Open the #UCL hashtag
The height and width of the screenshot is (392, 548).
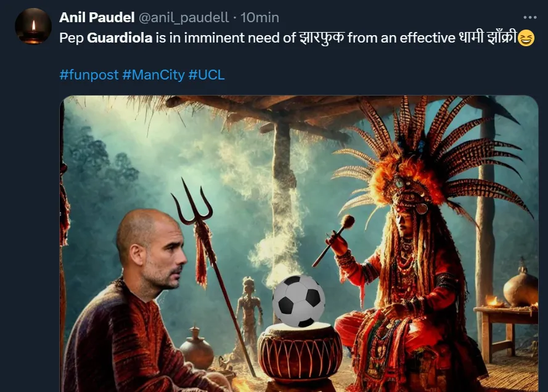point(207,75)
